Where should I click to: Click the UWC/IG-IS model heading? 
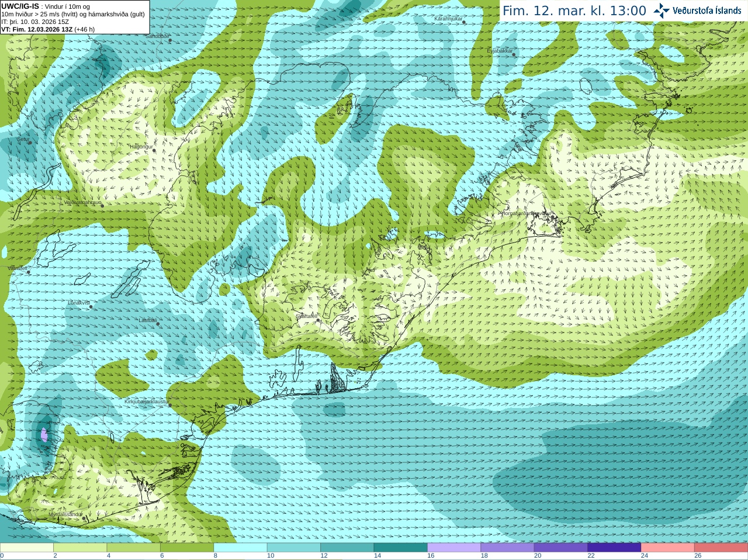(20, 6)
